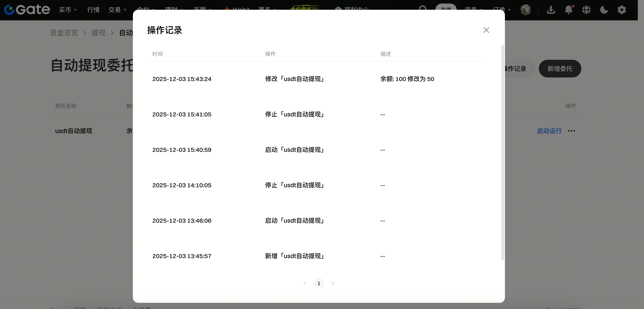Click the language globe icon
Image resolution: width=644 pixels, height=309 pixels.
586,10
